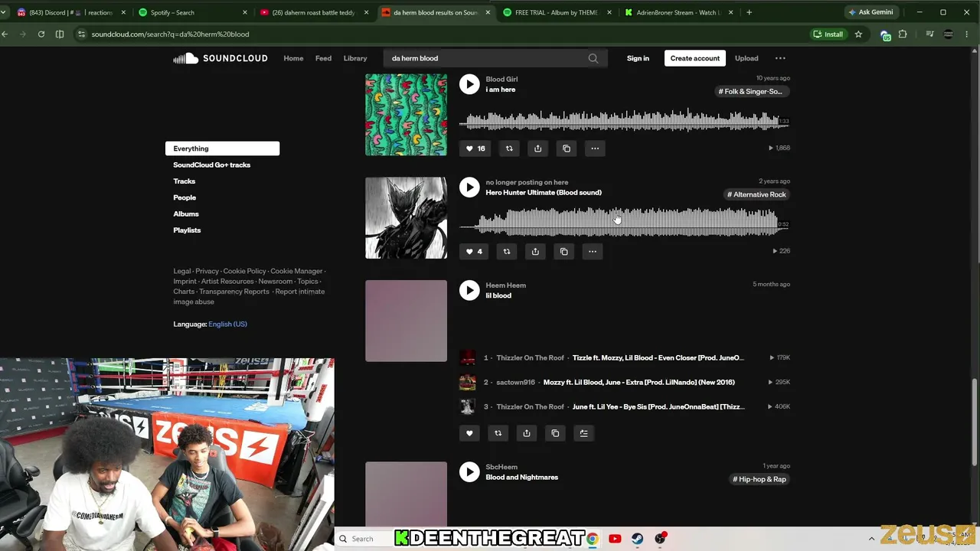Copy link for 'lil blood' playlist

(x=555, y=433)
